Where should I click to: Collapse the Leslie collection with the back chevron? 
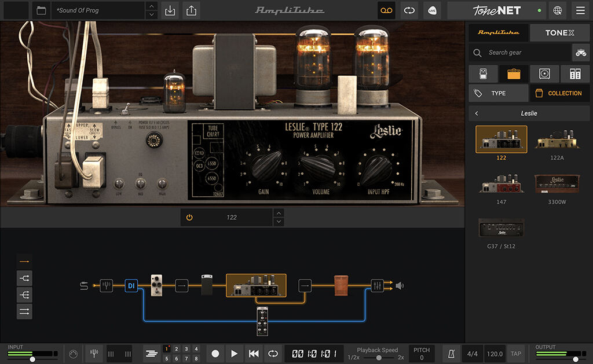pos(477,113)
